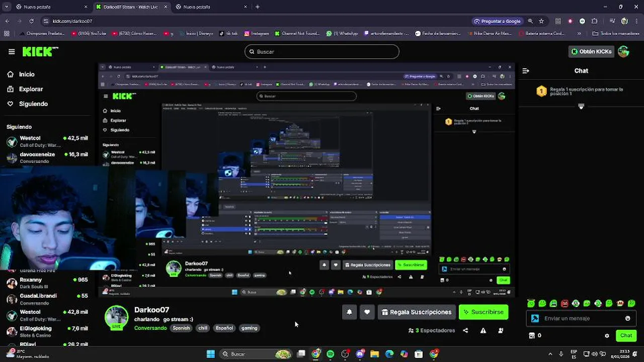The height and width of the screenshot is (362, 644).
Task: Click the person icon beside the report icon
Action: tap(501, 330)
